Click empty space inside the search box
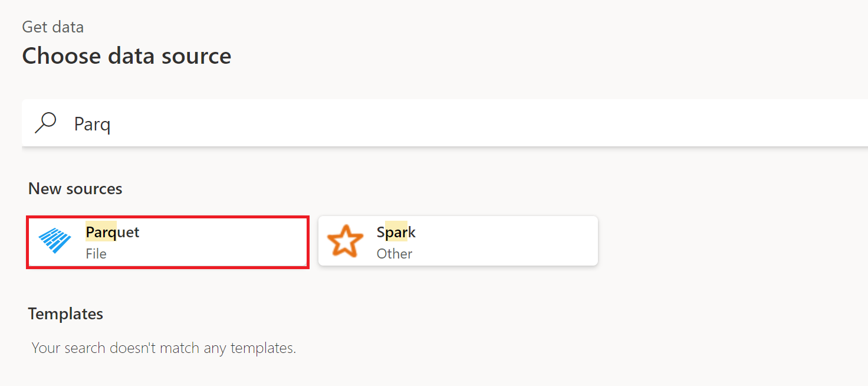 [x=472, y=124]
